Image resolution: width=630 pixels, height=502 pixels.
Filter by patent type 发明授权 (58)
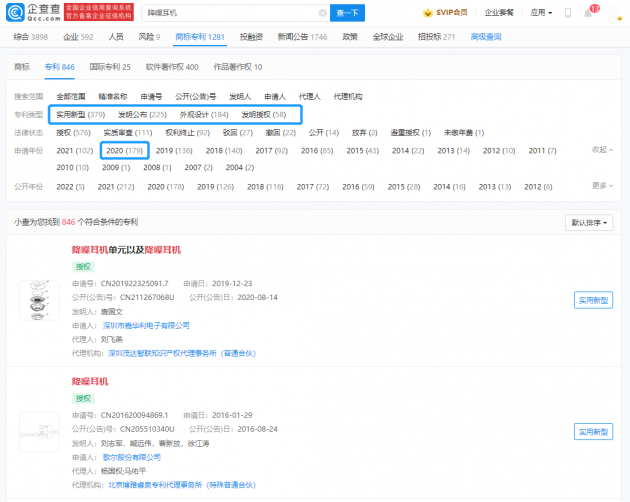[264, 115]
